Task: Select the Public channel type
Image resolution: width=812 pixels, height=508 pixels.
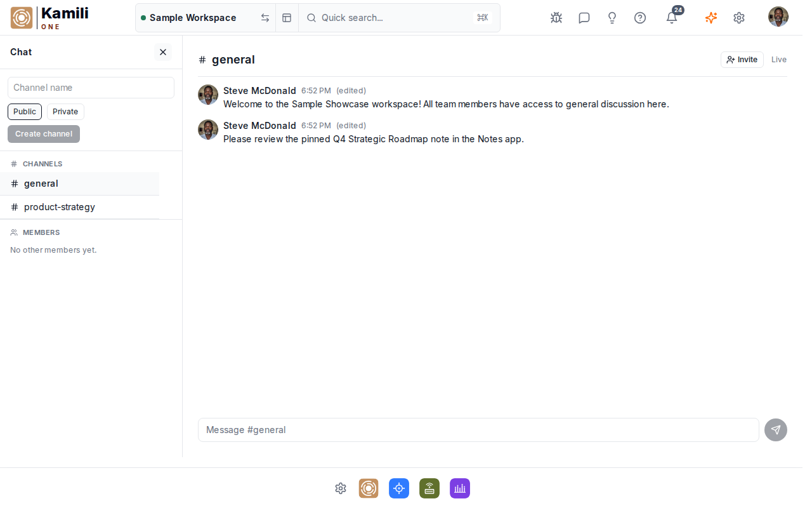Action: [x=25, y=112]
